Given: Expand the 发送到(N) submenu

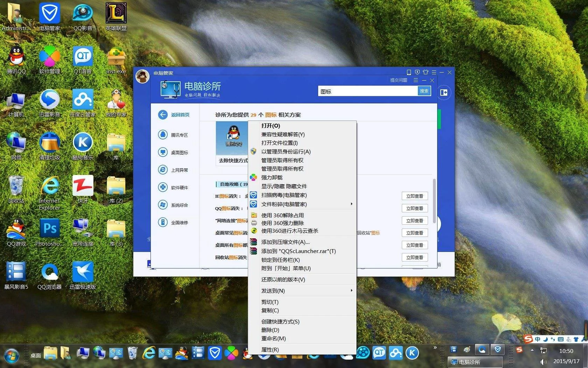Looking at the screenshot, I should pyautogui.click(x=302, y=291).
